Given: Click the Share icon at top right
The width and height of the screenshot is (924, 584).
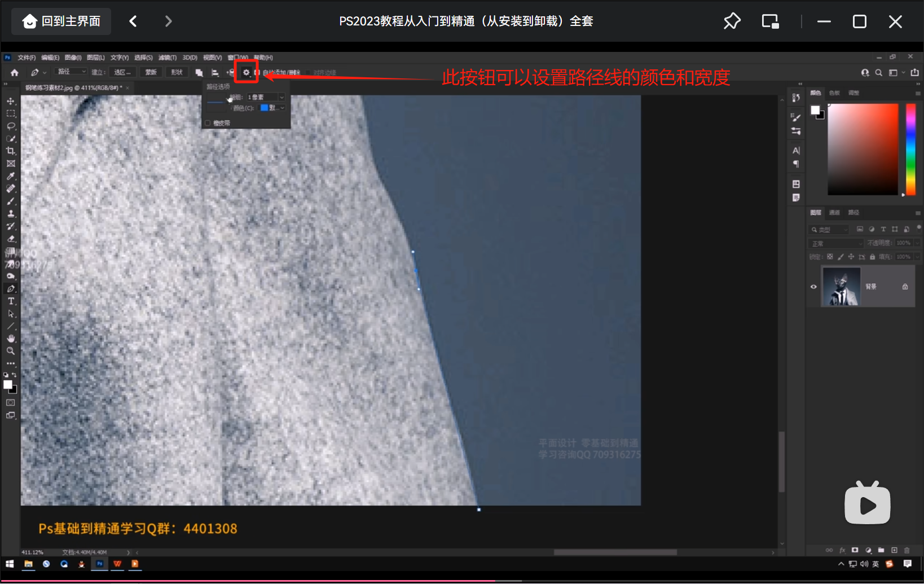Looking at the screenshot, I should (x=914, y=72).
